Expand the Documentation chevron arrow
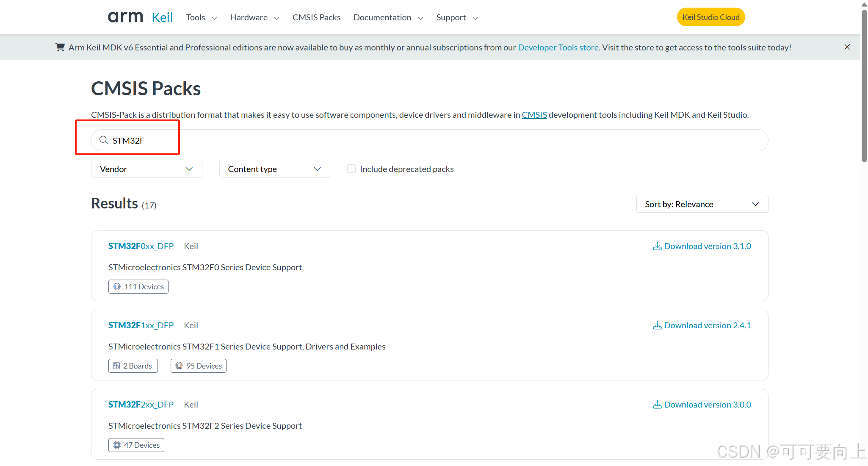Screen dimensions: 868x466 420,18
